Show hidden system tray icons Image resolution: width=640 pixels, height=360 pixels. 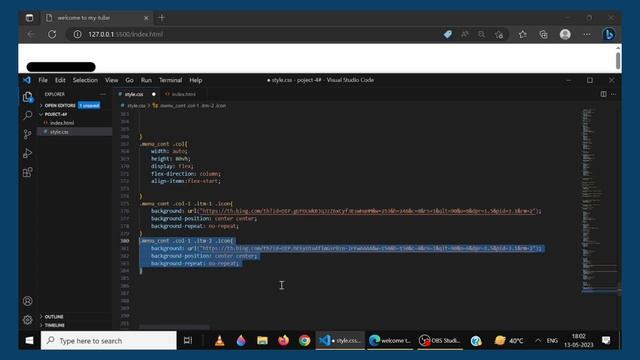pyautogui.click(x=538, y=340)
